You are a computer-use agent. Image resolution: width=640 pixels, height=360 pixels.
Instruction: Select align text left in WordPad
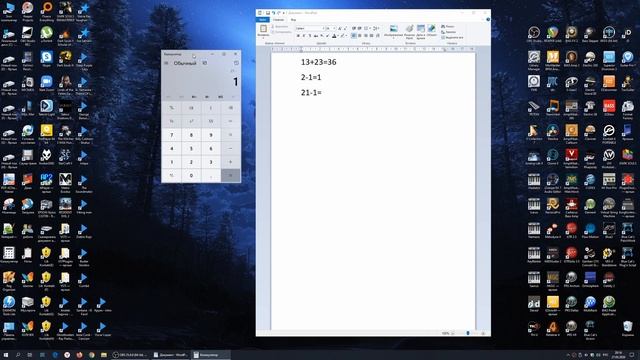354,36
